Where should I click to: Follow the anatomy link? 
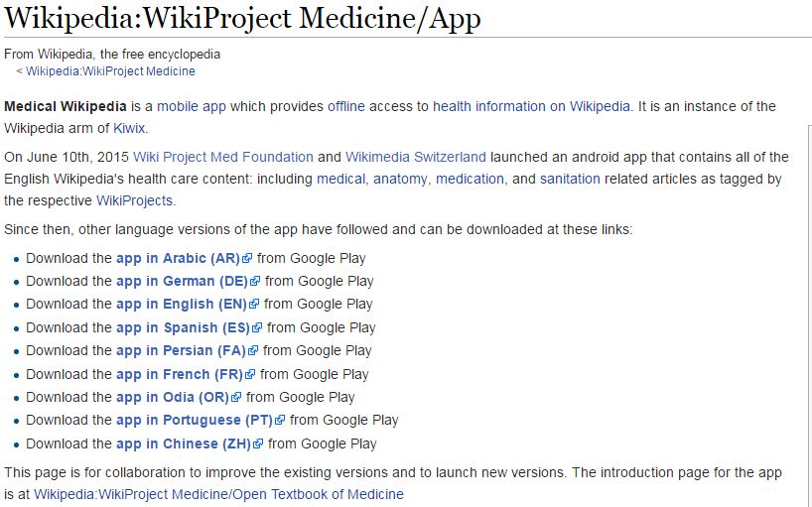pos(400,179)
